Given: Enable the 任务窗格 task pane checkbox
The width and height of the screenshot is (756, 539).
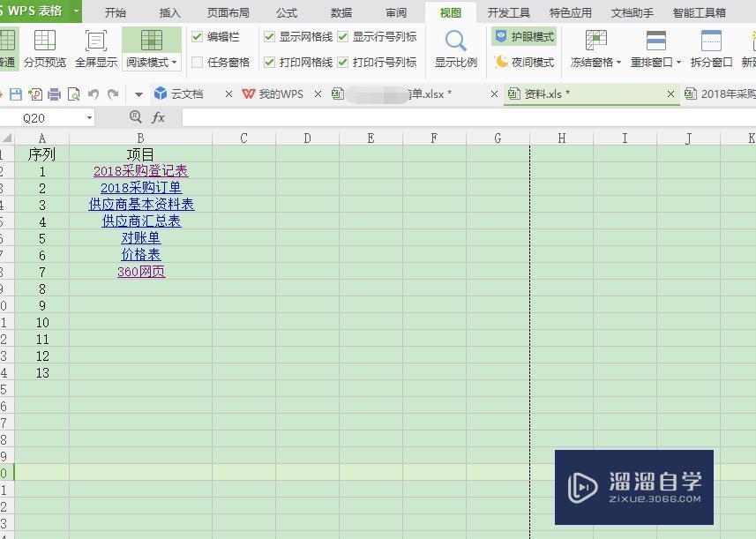Looking at the screenshot, I should (196, 62).
